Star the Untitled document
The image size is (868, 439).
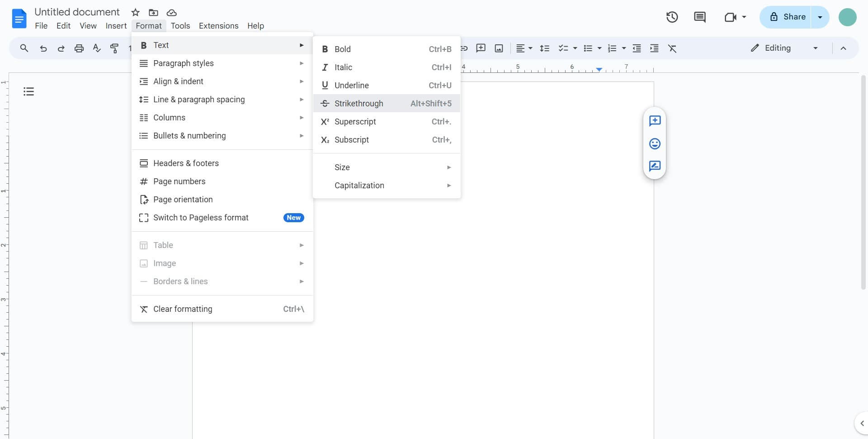coord(135,12)
